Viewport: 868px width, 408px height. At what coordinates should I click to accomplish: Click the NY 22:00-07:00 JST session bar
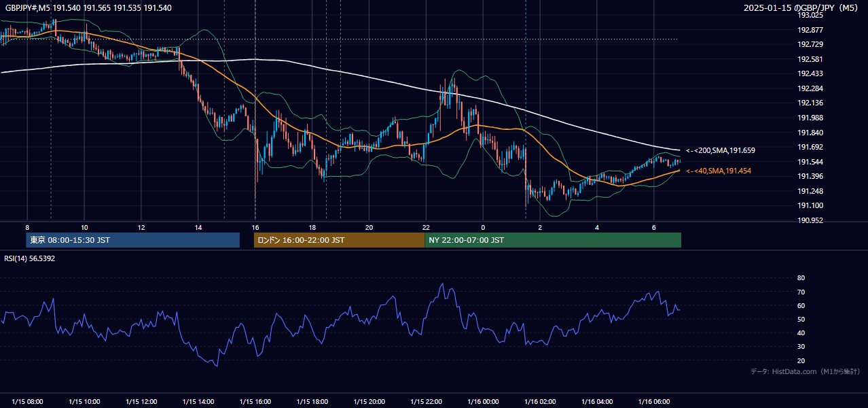coord(553,240)
